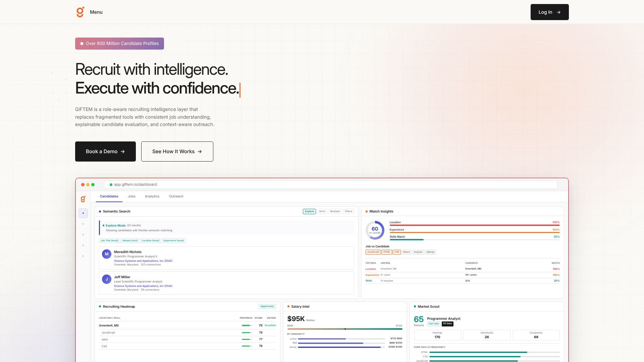This screenshot has height=362, width=644.
Task: Click the GiFTEM logo in header
Action: coord(80,12)
